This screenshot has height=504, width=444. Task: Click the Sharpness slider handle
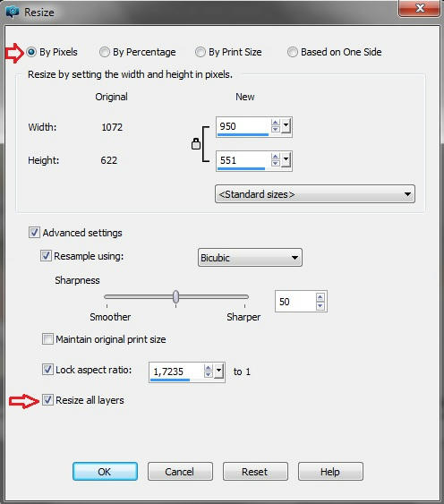tap(175, 296)
